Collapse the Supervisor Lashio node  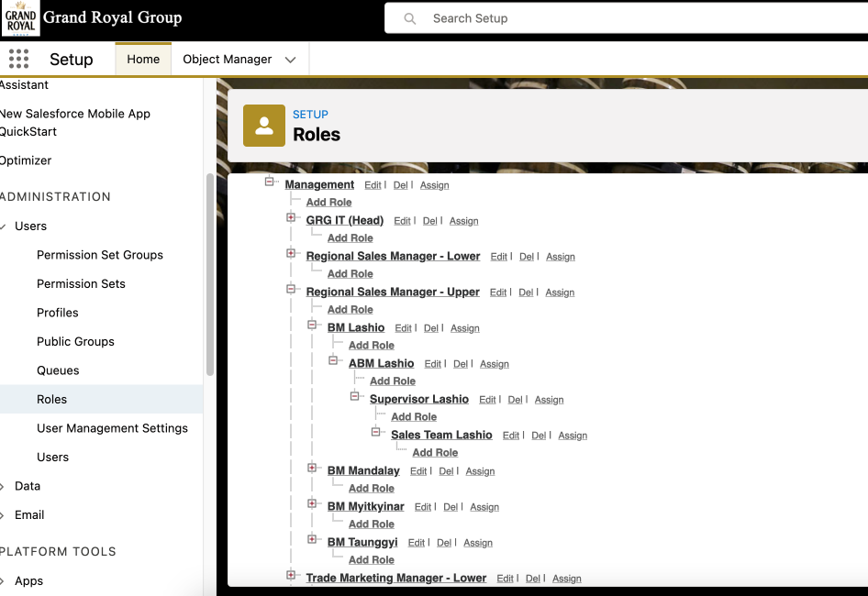coord(354,396)
